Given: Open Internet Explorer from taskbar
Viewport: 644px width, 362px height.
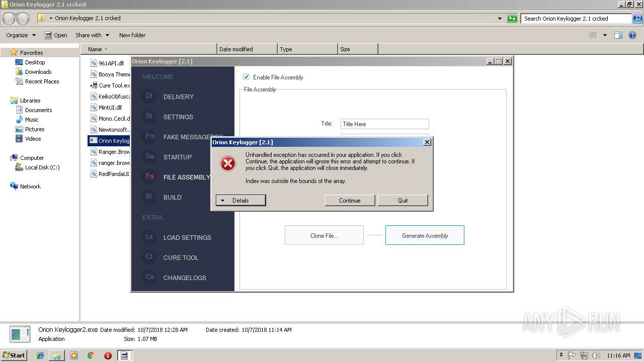Looking at the screenshot, I should [x=40, y=355].
